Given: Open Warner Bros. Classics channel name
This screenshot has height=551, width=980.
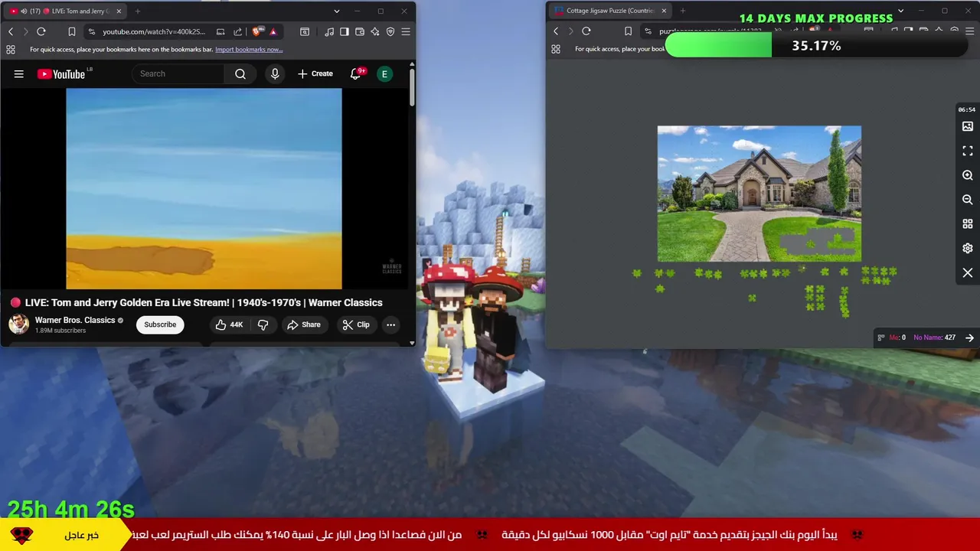Looking at the screenshot, I should [x=75, y=320].
